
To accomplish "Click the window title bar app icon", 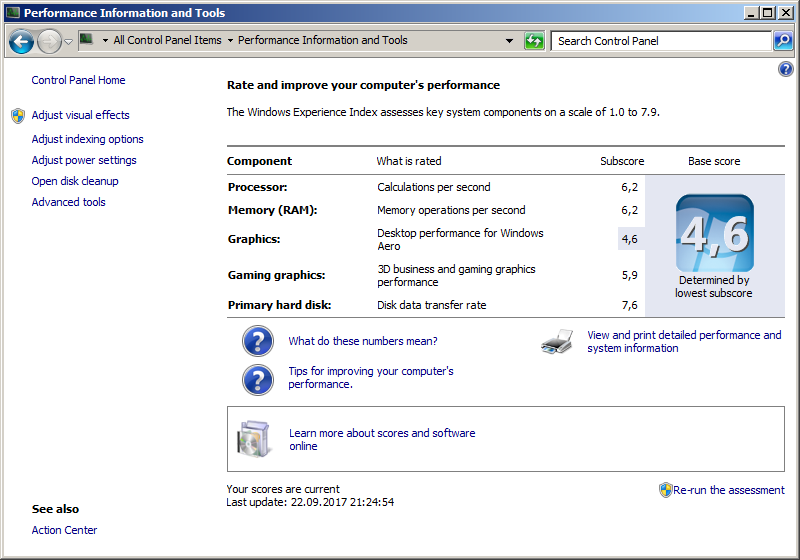I will pyautogui.click(x=12, y=12).
